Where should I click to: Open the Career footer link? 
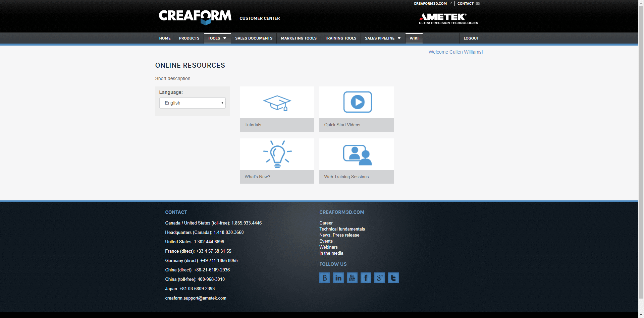(x=326, y=223)
